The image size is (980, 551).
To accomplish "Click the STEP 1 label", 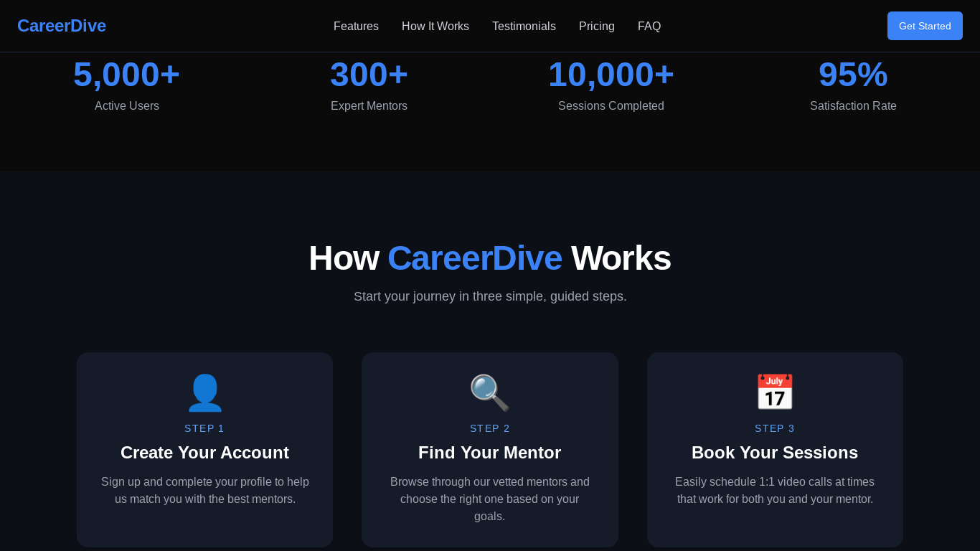I will tap(204, 428).
